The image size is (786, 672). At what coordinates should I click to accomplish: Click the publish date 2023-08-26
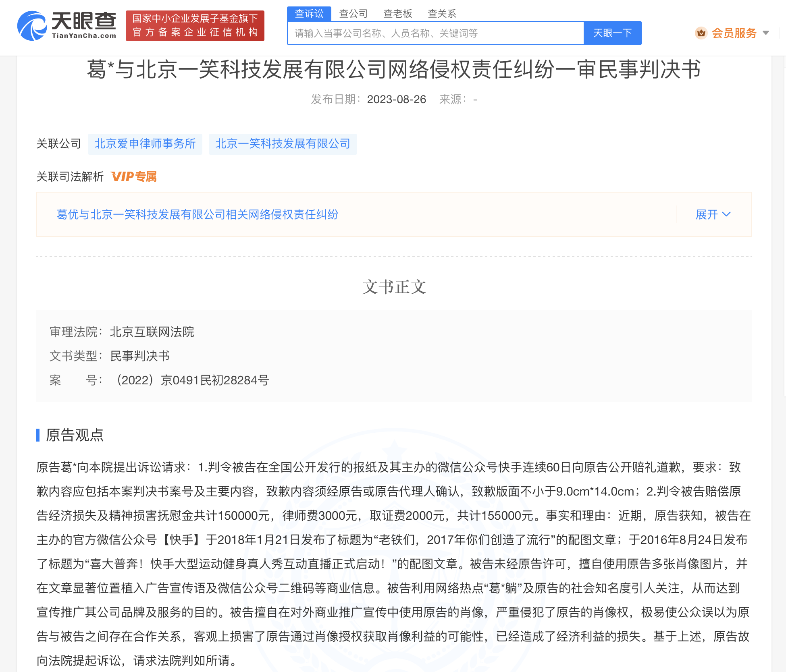[x=396, y=100]
